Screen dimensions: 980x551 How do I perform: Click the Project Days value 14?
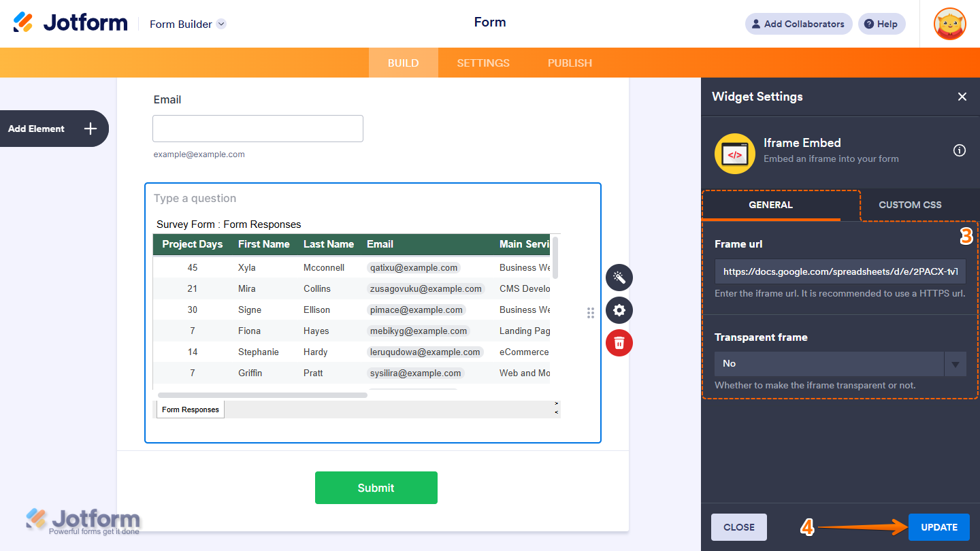click(193, 352)
